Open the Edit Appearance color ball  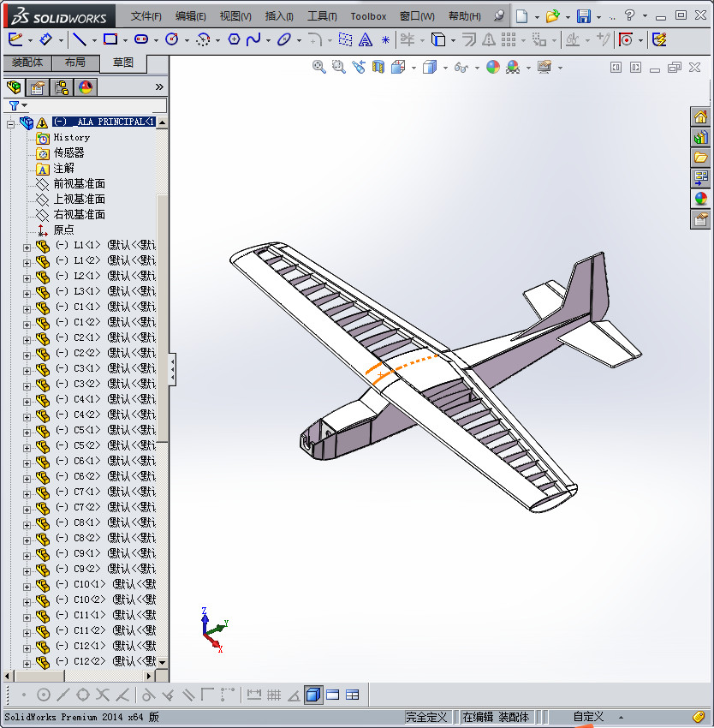[493, 68]
